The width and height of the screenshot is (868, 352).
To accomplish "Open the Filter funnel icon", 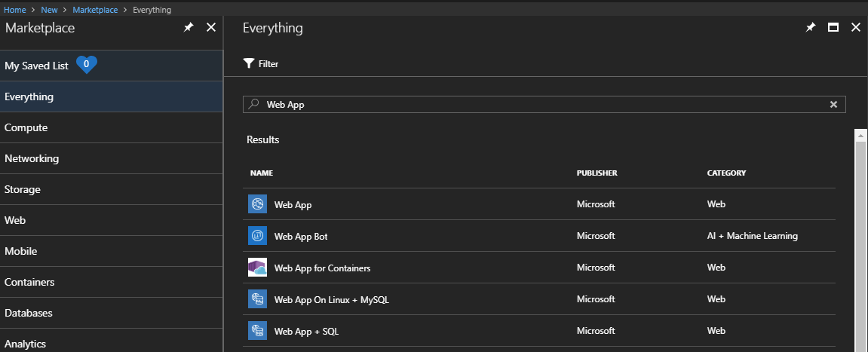I will click(x=249, y=63).
